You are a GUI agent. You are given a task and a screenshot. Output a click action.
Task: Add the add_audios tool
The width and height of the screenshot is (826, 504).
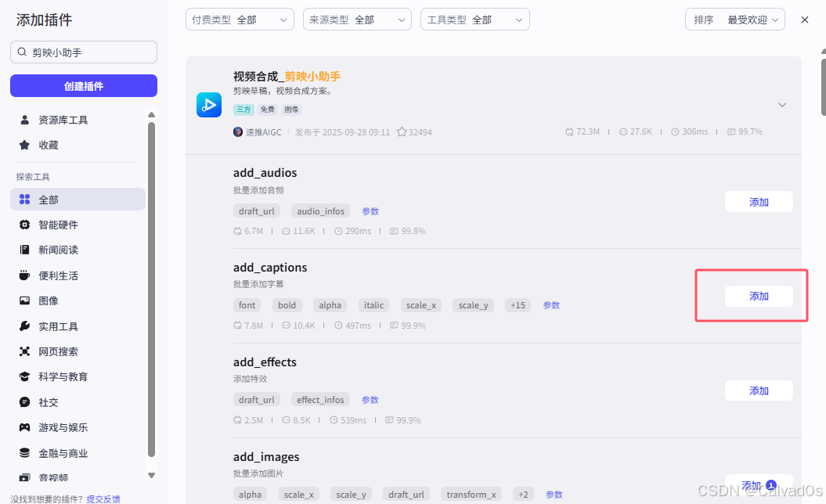tap(759, 202)
